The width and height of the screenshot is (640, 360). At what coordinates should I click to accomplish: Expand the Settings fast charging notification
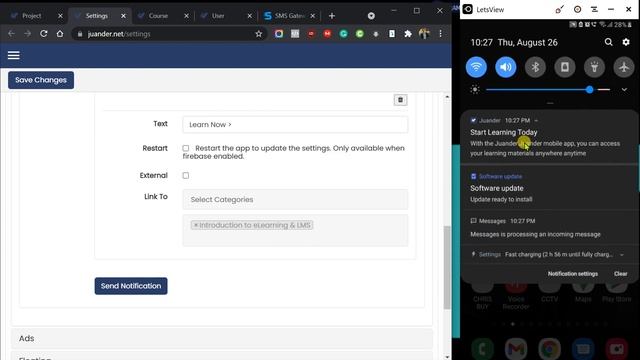pyautogui.click(x=622, y=255)
